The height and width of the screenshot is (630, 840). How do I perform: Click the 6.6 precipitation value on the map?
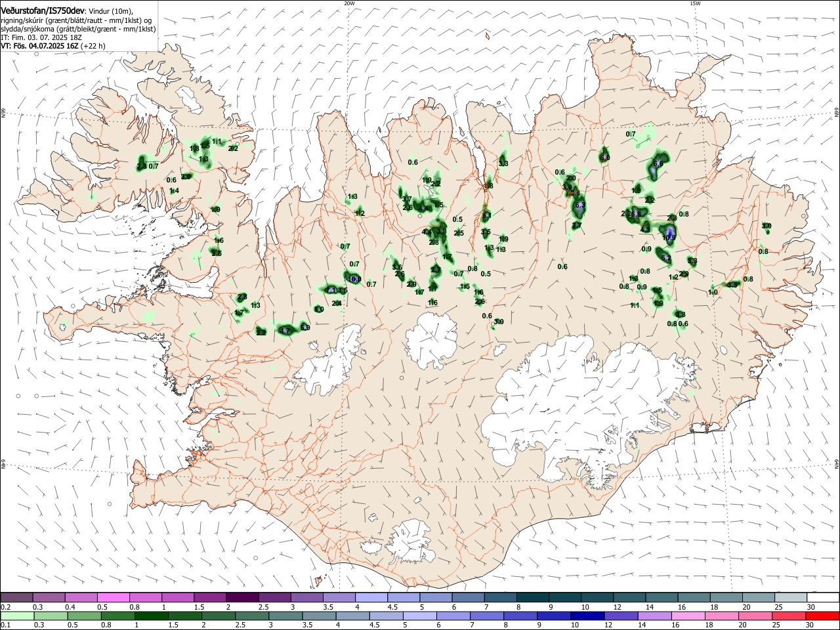tap(659, 163)
